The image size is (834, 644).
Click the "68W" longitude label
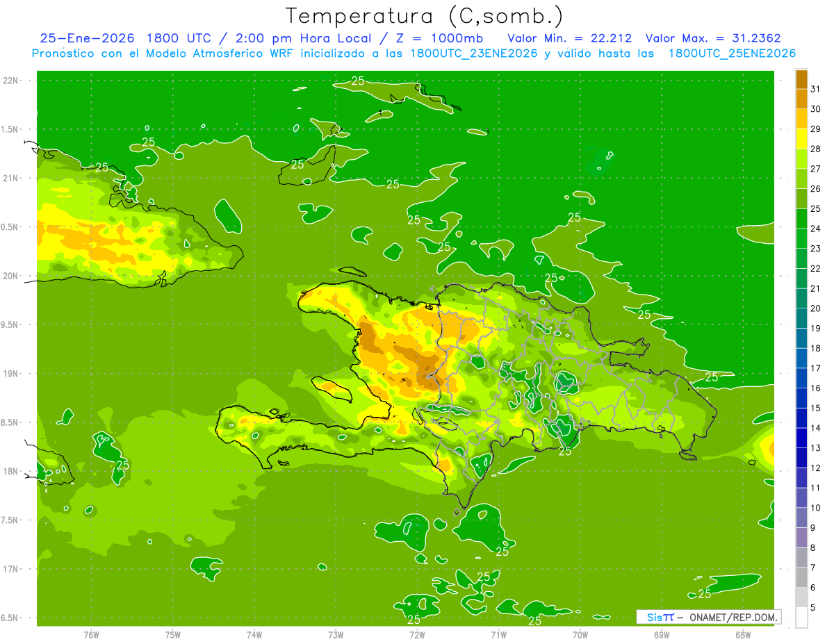(742, 635)
